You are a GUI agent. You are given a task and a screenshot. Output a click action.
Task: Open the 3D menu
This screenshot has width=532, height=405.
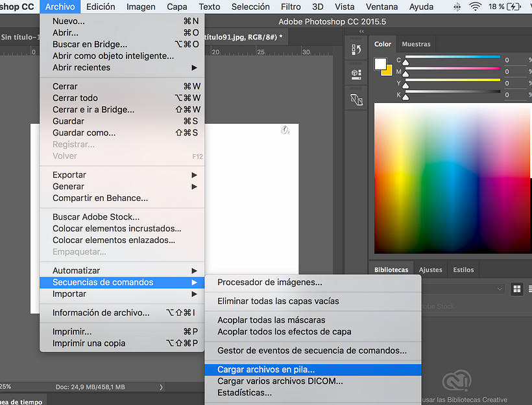click(317, 6)
